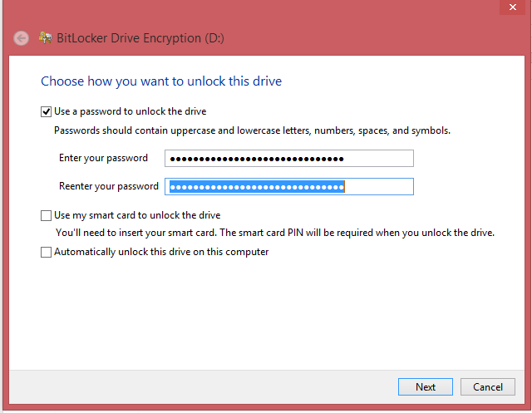Focus the Enter your password field
The image size is (532, 413).
pos(289,159)
